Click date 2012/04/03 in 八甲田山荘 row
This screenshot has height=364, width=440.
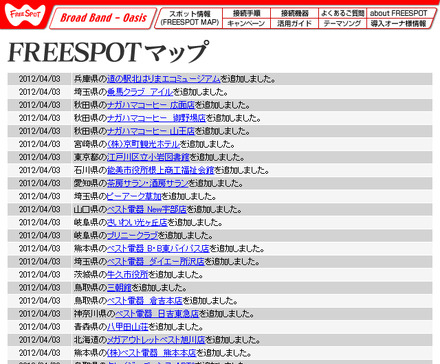pos(40,327)
